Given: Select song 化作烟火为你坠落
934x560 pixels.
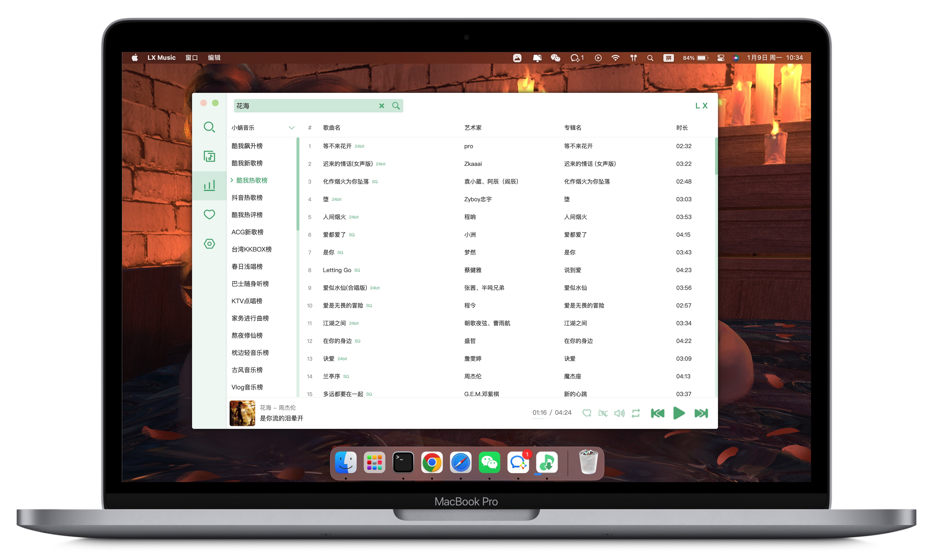Looking at the screenshot, I should point(345,181).
